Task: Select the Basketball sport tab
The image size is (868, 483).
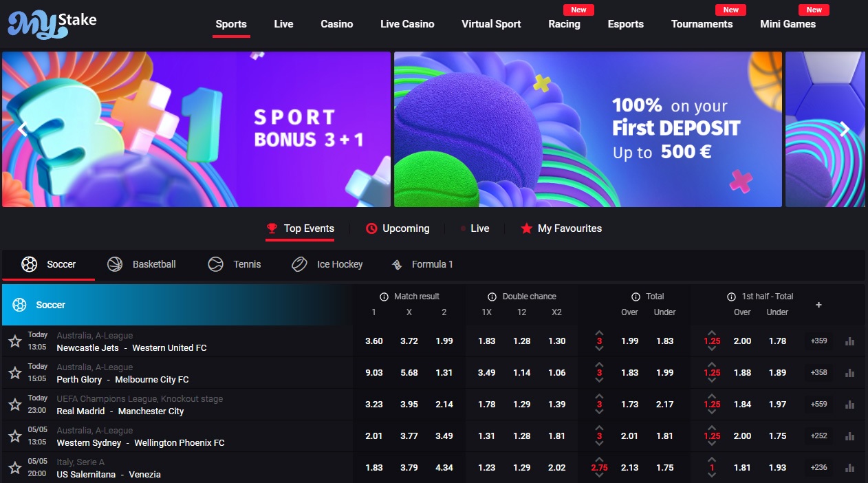Action: [142, 264]
